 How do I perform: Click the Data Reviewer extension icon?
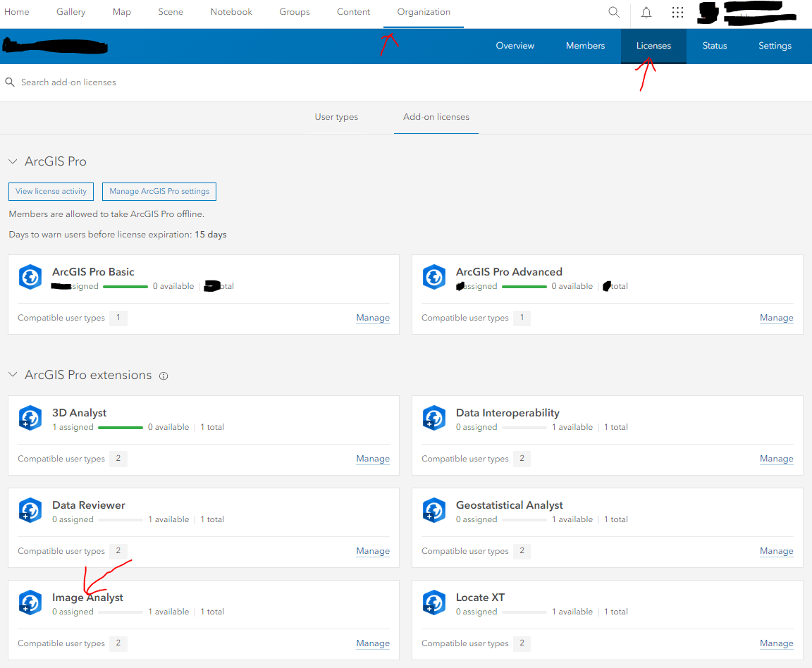(30, 510)
